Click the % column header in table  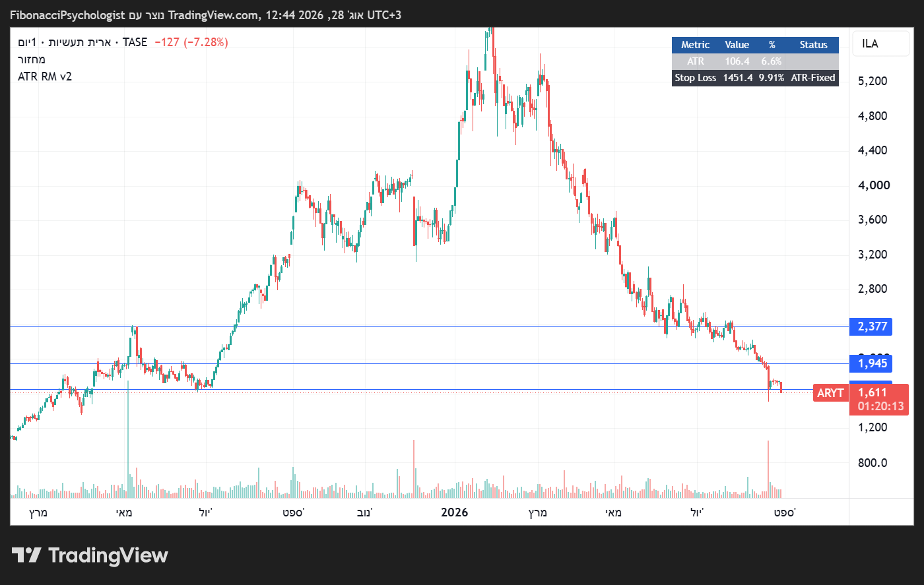point(772,45)
